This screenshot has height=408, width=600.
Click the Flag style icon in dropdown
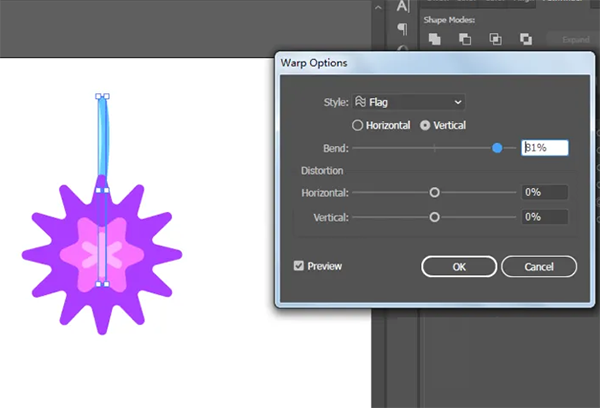pyautogui.click(x=360, y=102)
